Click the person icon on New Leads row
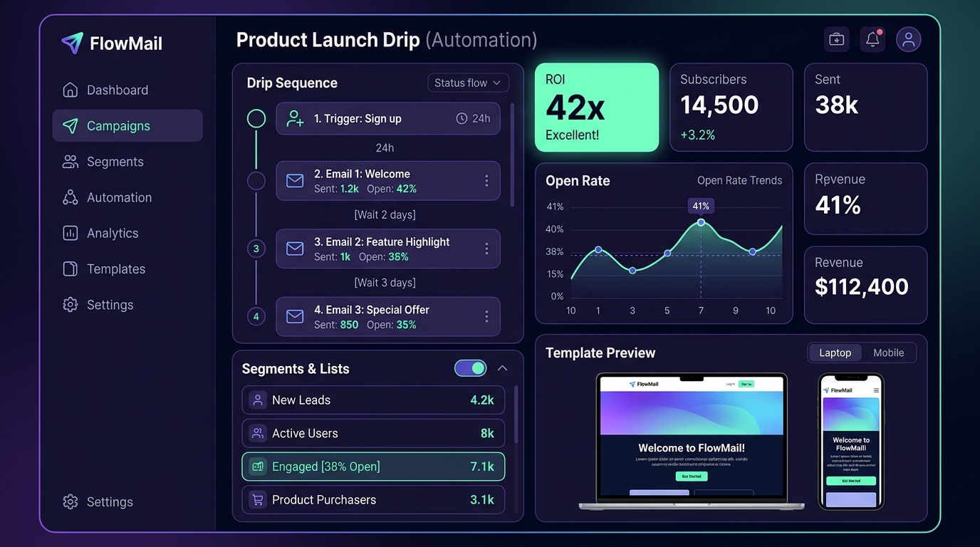980x547 pixels. (x=258, y=400)
